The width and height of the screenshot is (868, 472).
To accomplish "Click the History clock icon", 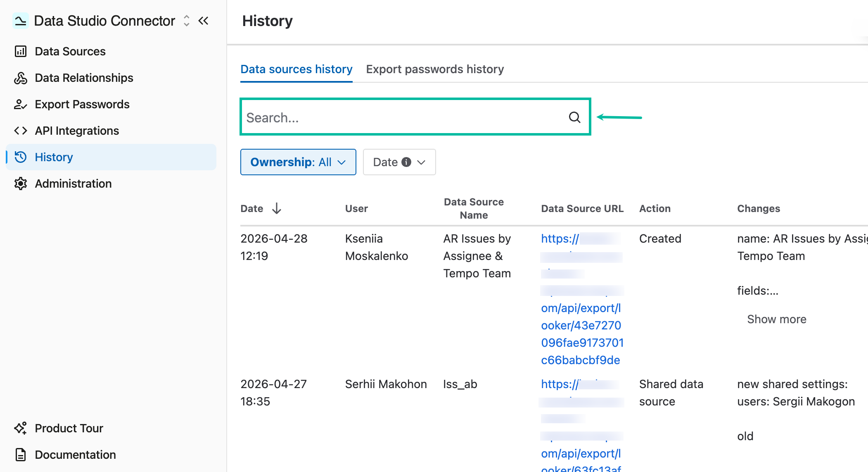I will tap(20, 157).
